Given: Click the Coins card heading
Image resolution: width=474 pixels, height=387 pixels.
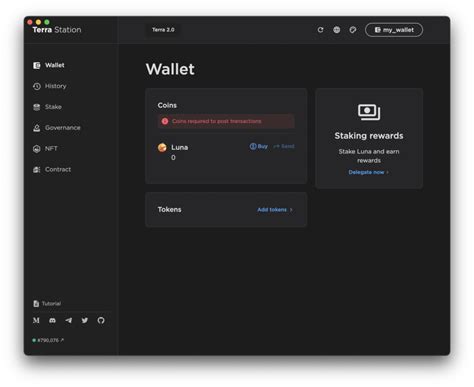Looking at the screenshot, I should 167,105.
